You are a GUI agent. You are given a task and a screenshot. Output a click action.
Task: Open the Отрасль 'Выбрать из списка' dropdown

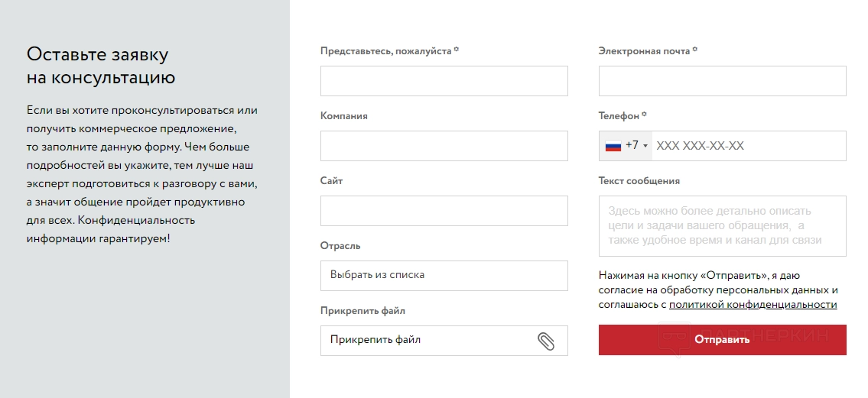[444, 275]
